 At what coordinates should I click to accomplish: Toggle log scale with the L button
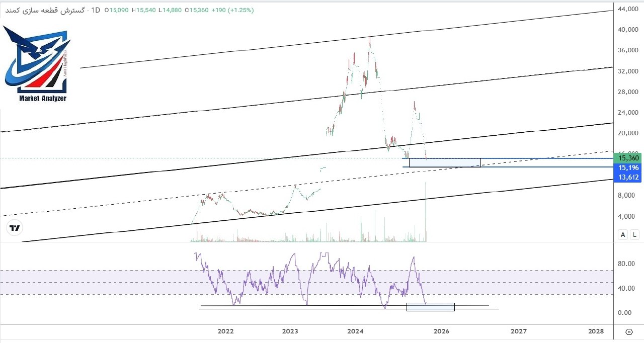[x=633, y=234]
